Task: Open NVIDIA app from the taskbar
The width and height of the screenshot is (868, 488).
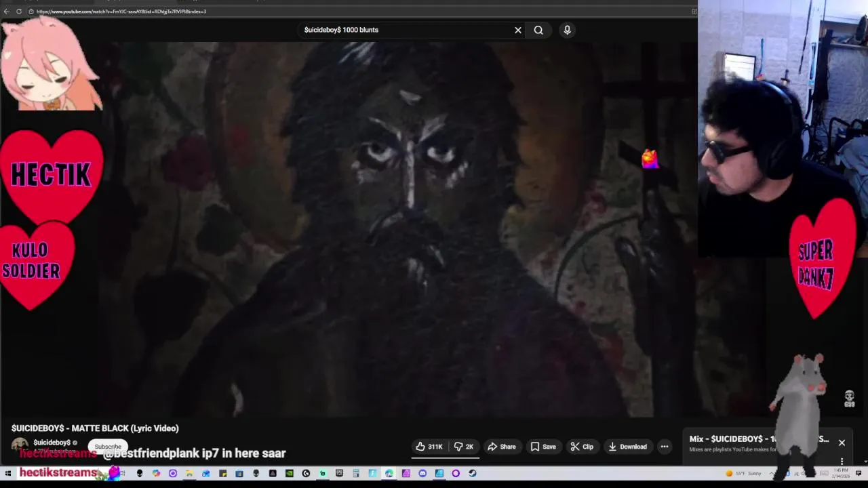Action: tap(289, 473)
